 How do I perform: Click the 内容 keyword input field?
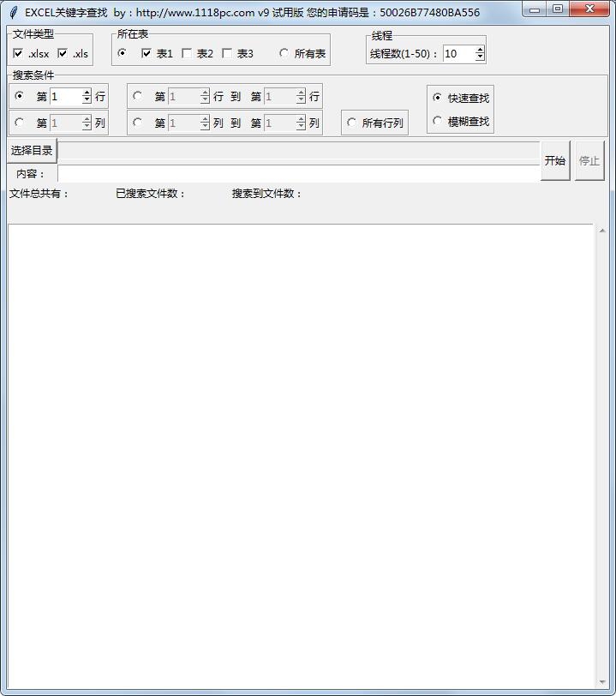(x=299, y=173)
